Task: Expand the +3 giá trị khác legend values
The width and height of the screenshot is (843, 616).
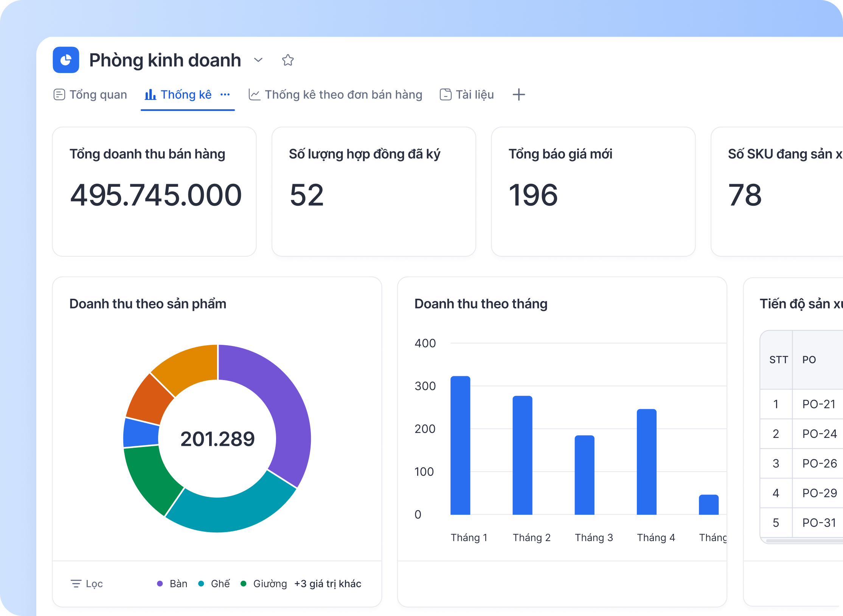Action: [328, 583]
